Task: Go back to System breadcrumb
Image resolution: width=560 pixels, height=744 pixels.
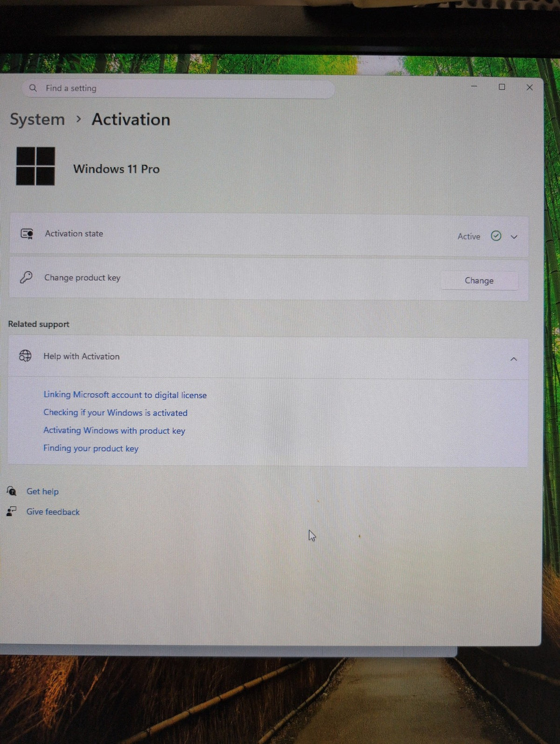Action: pyautogui.click(x=37, y=120)
